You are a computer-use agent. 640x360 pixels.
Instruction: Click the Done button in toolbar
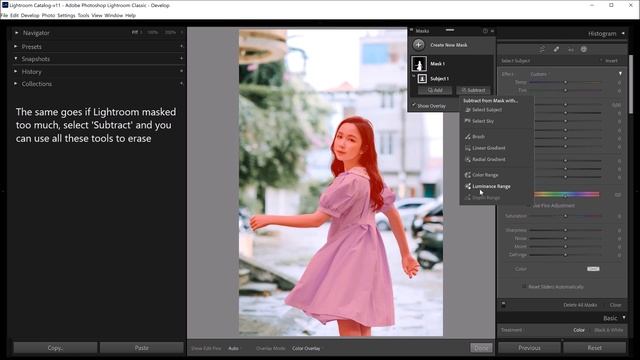481,348
